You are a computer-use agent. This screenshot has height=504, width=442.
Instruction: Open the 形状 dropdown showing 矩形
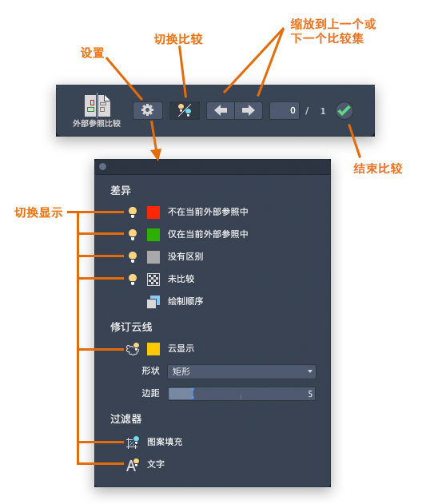click(x=241, y=372)
